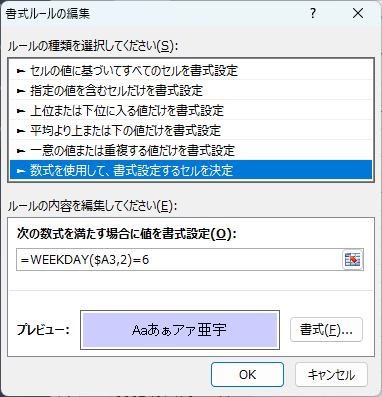382x397 pixels.
Task: Pick 一意の値または重複する値だけを書式設定
Action: 191,150
